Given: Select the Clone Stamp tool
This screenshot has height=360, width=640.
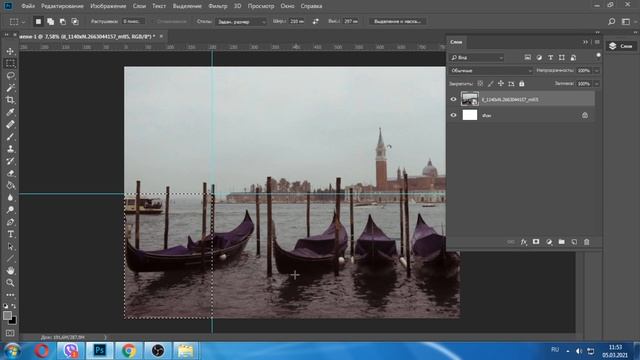Looking at the screenshot, I should 10,149.
